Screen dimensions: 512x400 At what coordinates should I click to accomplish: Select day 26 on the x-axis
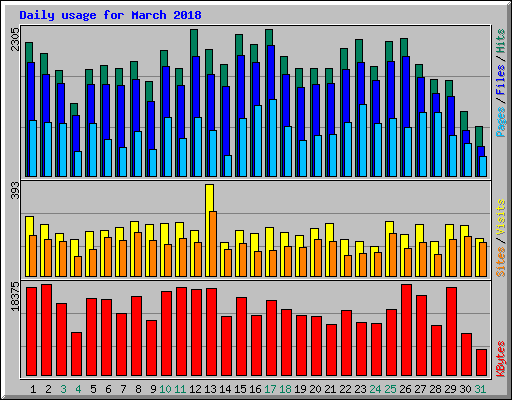pyautogui.click(x=405, y=389)
